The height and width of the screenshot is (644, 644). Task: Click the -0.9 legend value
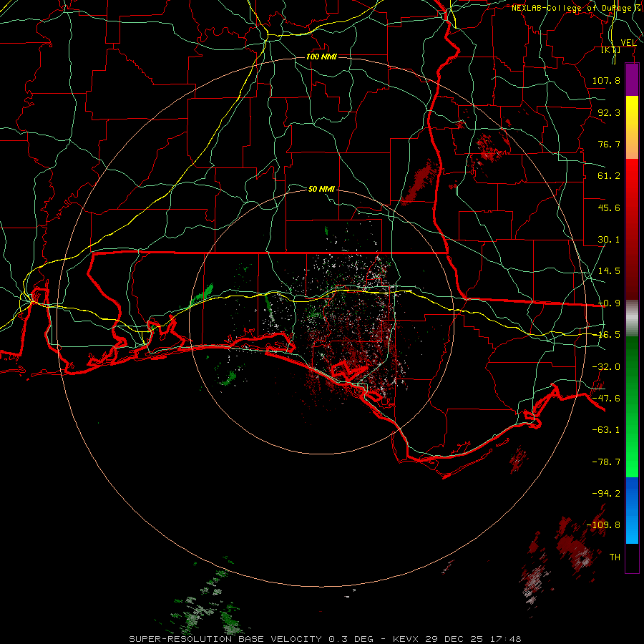point(609,303)
